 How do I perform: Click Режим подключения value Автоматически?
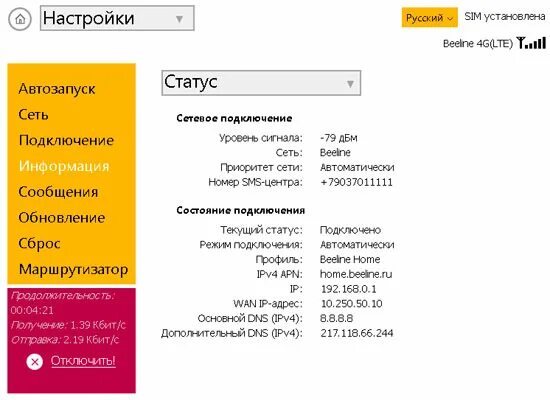click(x=357, y=245)
